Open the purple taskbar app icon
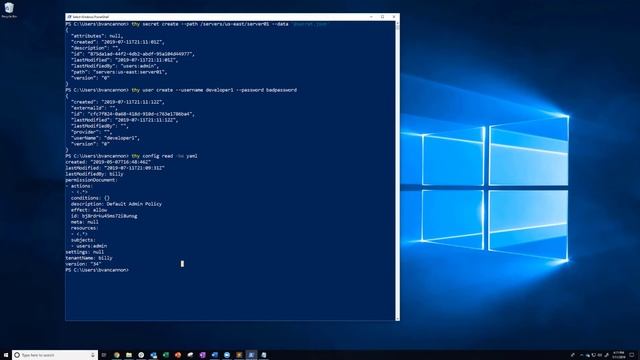 [x=202, y=355]
